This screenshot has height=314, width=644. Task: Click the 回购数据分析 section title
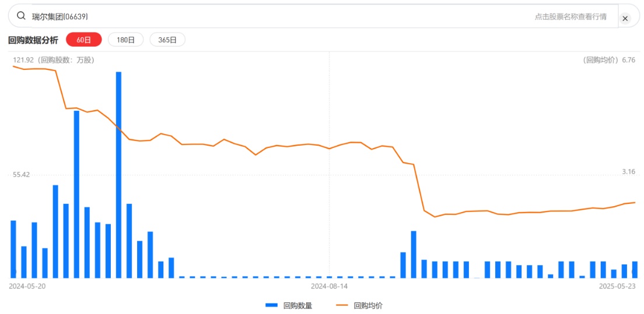coord(33,40)
